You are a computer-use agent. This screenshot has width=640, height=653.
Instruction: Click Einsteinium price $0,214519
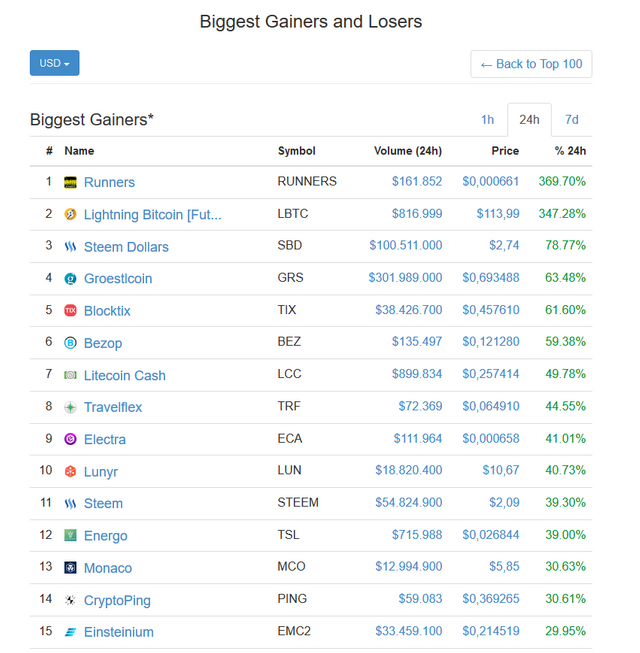(491, 631)
